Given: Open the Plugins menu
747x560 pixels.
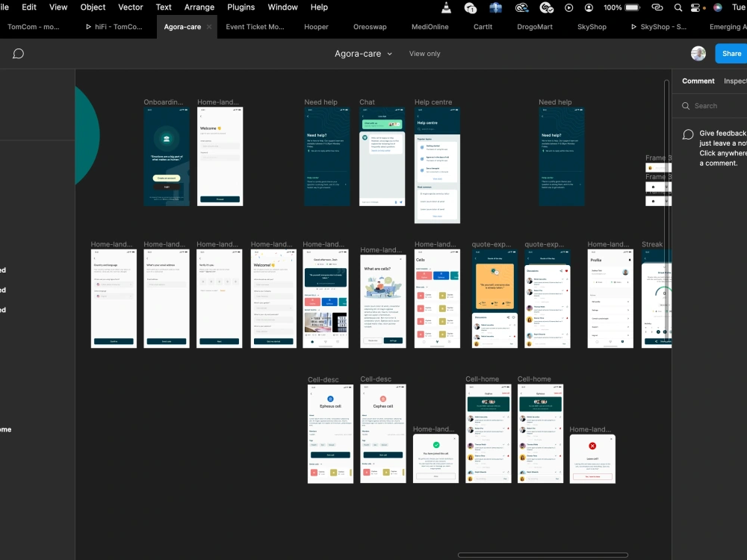Looking at the screenshot, I should click(x=241, y=7).
